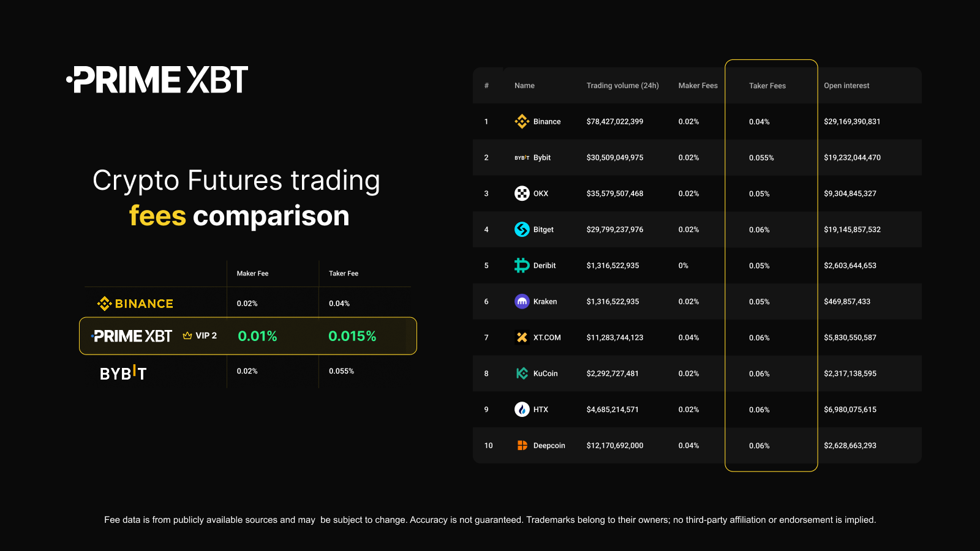980x551 pixels.
Task: Click the Open interest column header
Action: point(846,86)
